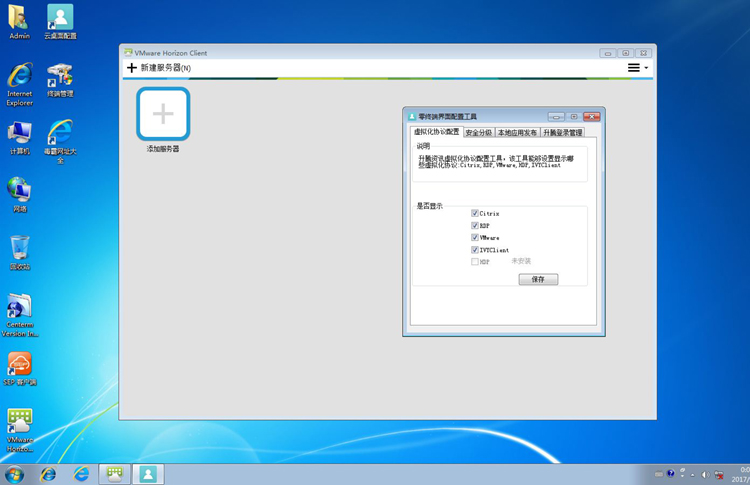This screenshot has width=750, height=485.
Task: Open the Admin folder desktop icon
Action: [x=19, y=22]
